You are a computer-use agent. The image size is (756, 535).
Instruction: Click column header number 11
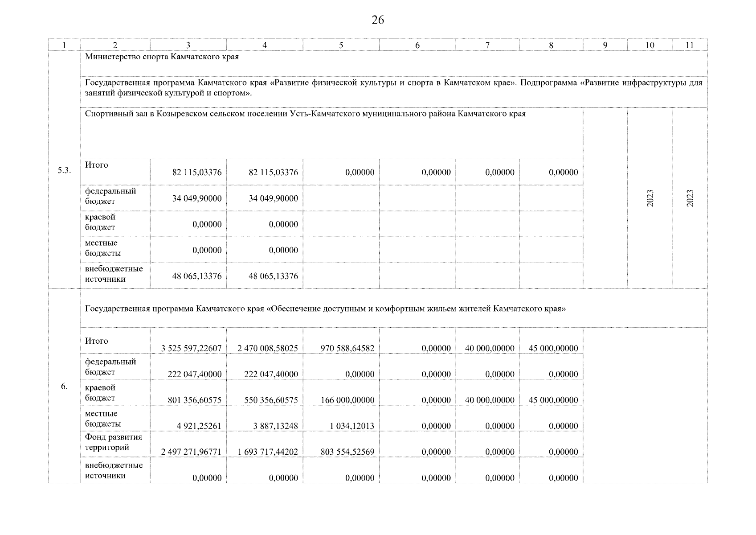(689, 45)
